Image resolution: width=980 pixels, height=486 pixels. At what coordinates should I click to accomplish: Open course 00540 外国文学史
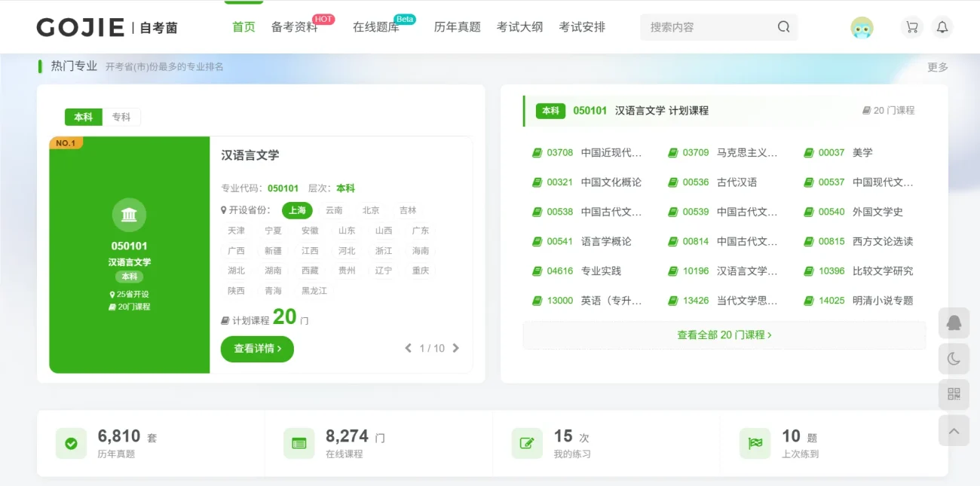pos(853,212)
